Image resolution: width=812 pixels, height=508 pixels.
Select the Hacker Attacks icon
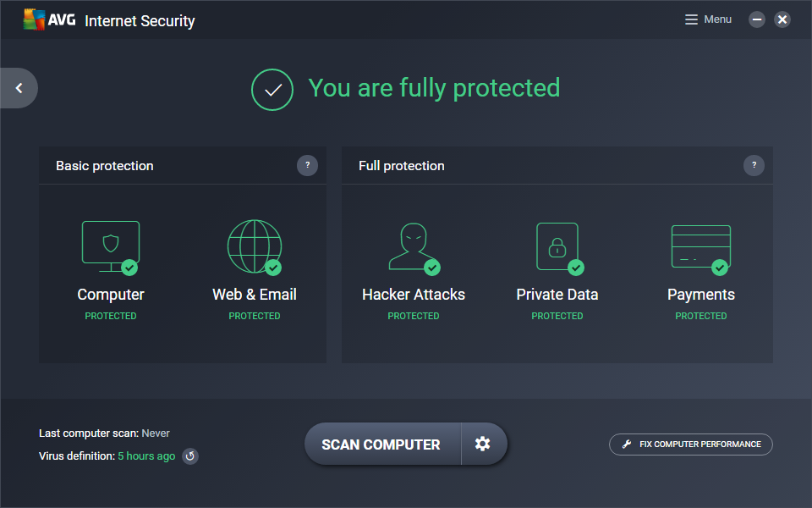[413, 246]
